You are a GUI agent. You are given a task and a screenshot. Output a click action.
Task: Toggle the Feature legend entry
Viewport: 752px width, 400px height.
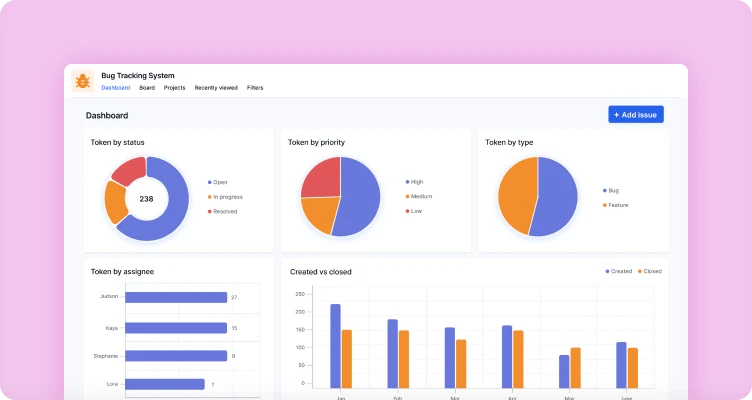tap(615, 205)
